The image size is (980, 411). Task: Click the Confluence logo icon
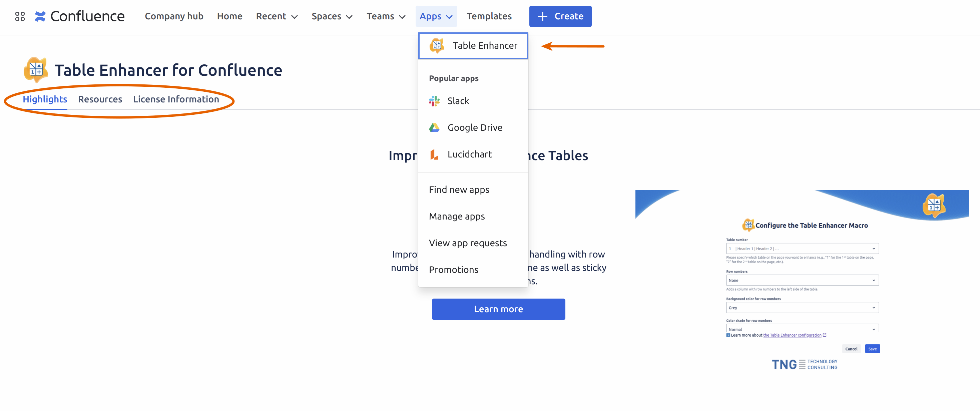(40, 16)
